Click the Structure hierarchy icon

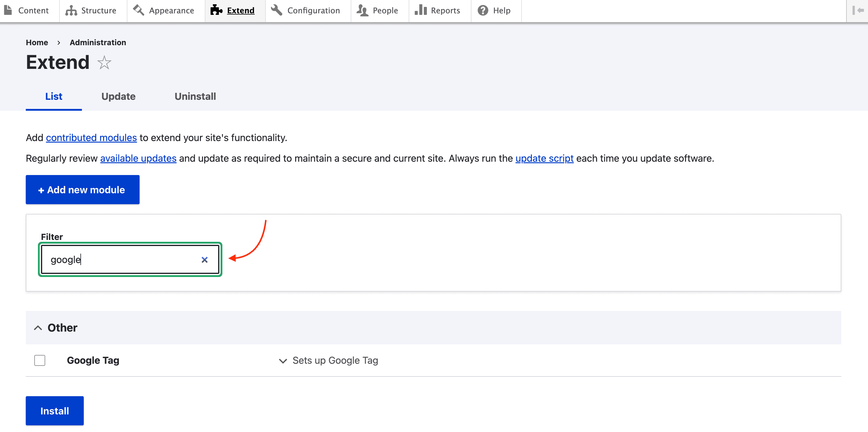pyautogui.click(x=71, y=10)
